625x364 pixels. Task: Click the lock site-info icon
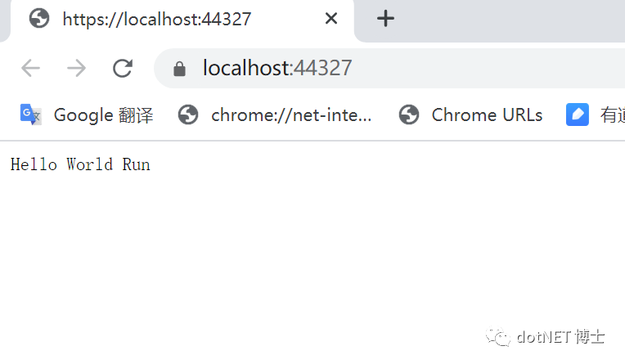[180, 69]
